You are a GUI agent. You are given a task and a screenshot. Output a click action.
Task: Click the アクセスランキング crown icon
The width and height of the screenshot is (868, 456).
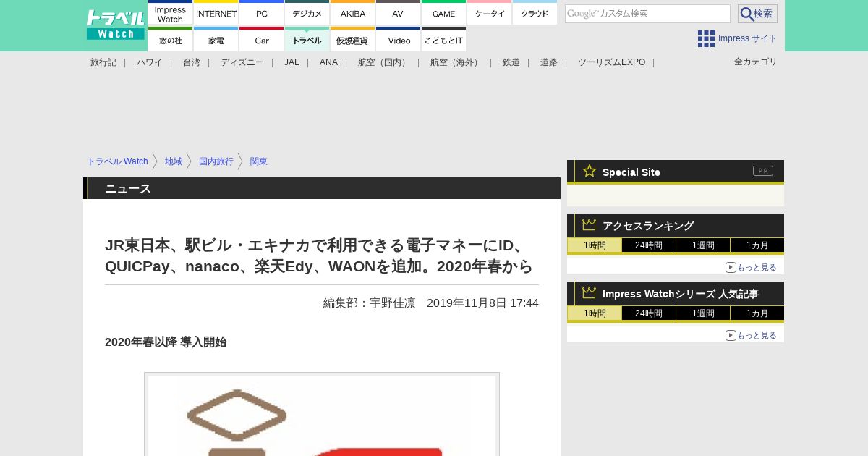pyautogui.click(x=590, y=225)
